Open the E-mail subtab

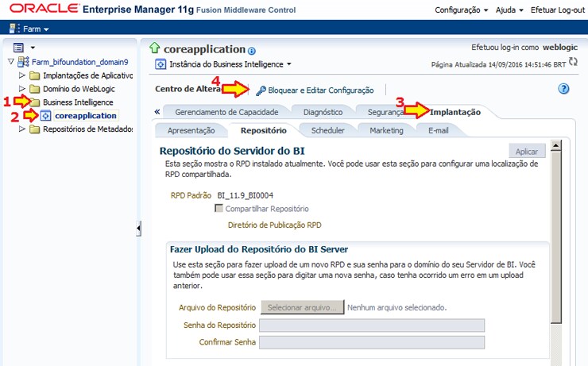pos(439,130)
